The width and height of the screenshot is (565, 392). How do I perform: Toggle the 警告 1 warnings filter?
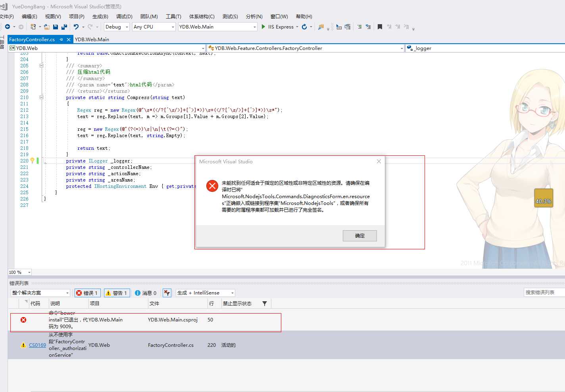tap(117, 293)
